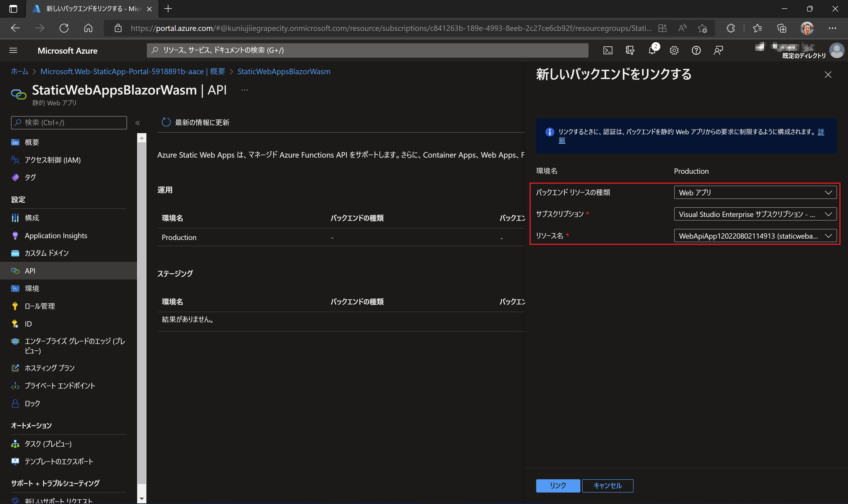Screen dimensions: 848x504
Task: Expand バックエンド リソースの種類 dropdown
Action: click(x=755, y=193)
